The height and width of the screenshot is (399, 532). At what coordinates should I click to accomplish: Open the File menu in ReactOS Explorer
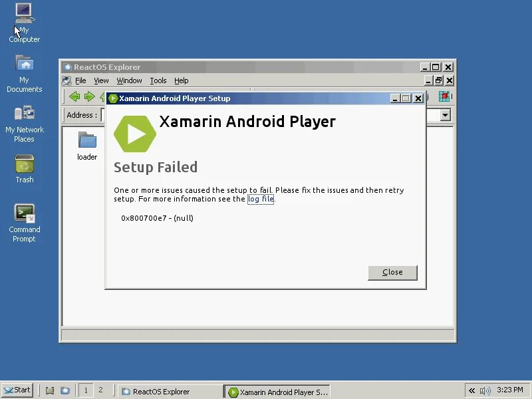(80, 80)
